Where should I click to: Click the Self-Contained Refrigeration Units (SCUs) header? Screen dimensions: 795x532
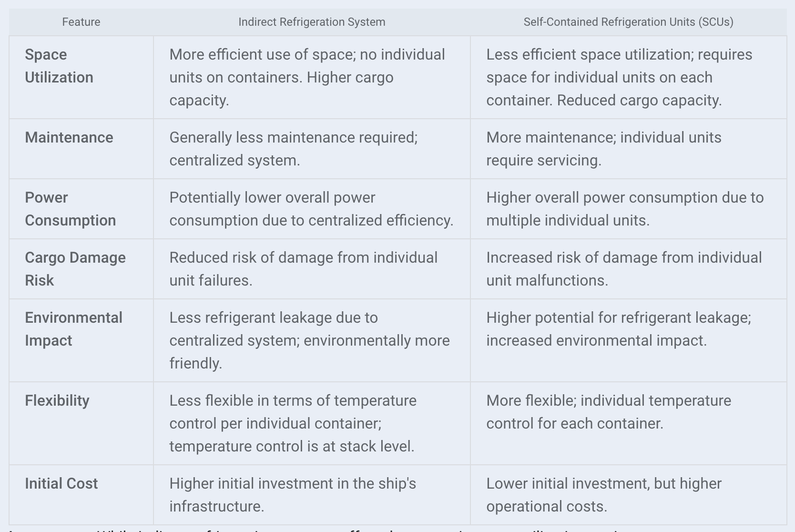click(628, 22)
